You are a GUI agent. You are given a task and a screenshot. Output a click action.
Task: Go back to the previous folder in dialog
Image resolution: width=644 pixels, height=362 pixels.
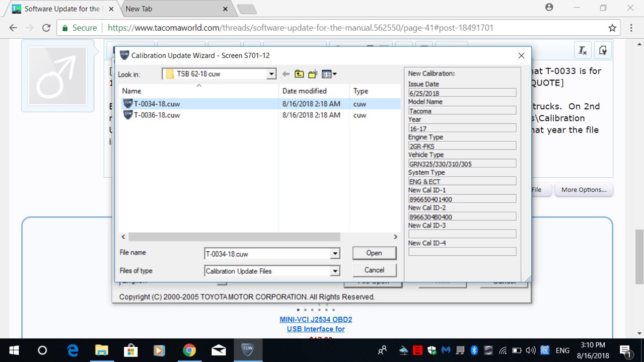(286, 74)
